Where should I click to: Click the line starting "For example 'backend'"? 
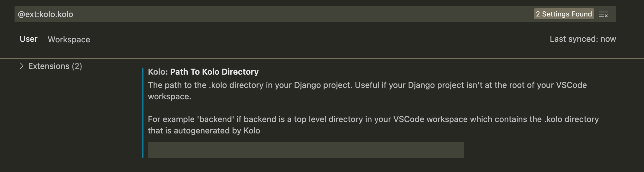point(373,119)
